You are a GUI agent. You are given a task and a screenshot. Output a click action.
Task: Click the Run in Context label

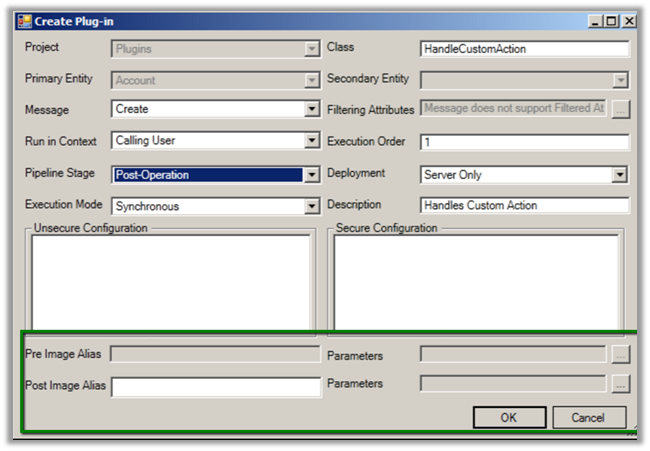[x=61, y=141]
